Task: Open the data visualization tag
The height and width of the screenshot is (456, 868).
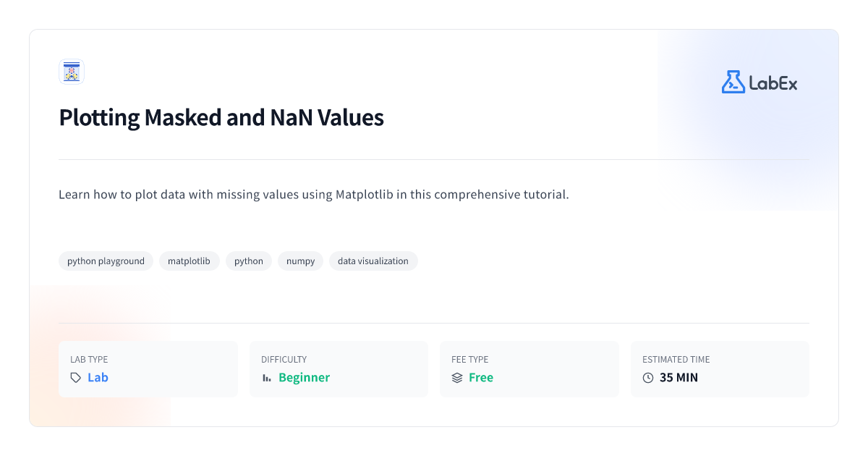Action: (373, 261)
